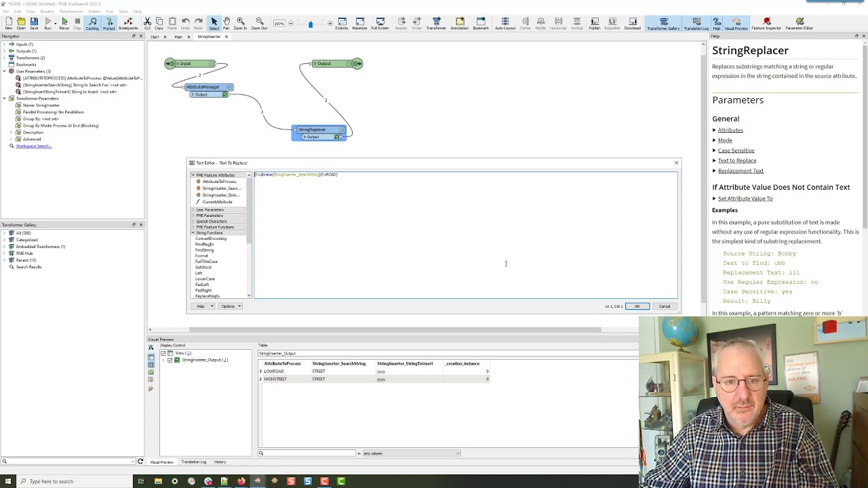Toggle the StringInserter_Output visibility checkbox
The image size is (868, 488).
(x=170, y=360)
